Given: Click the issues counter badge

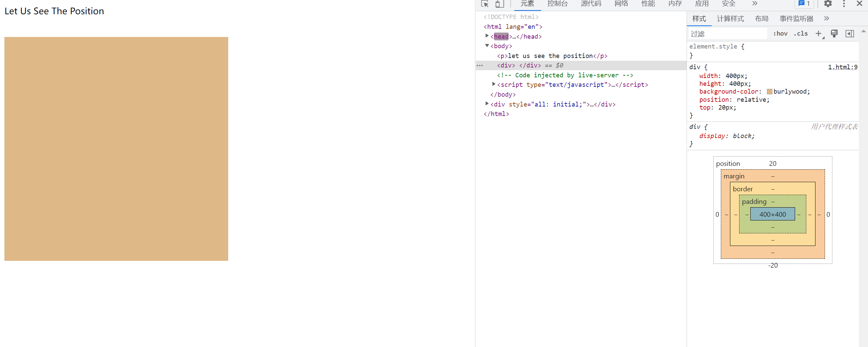Looking at the screenshot, I should point(804,4).
